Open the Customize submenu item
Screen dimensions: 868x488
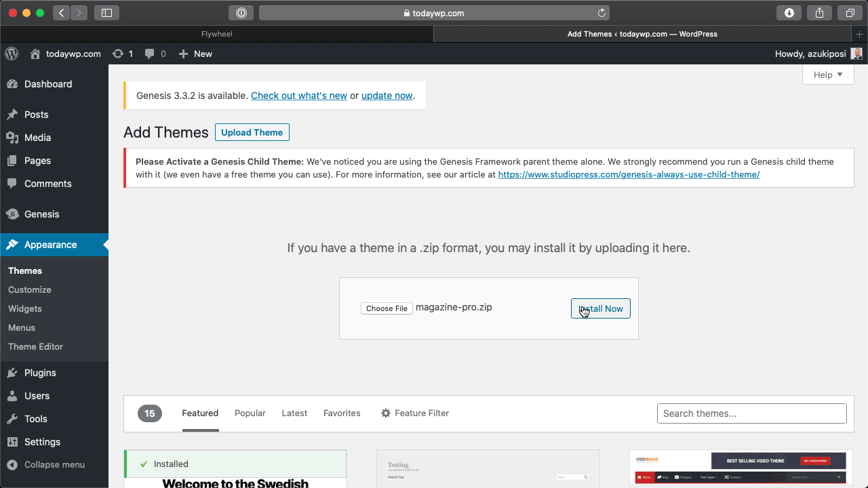(x=30, y=289)
